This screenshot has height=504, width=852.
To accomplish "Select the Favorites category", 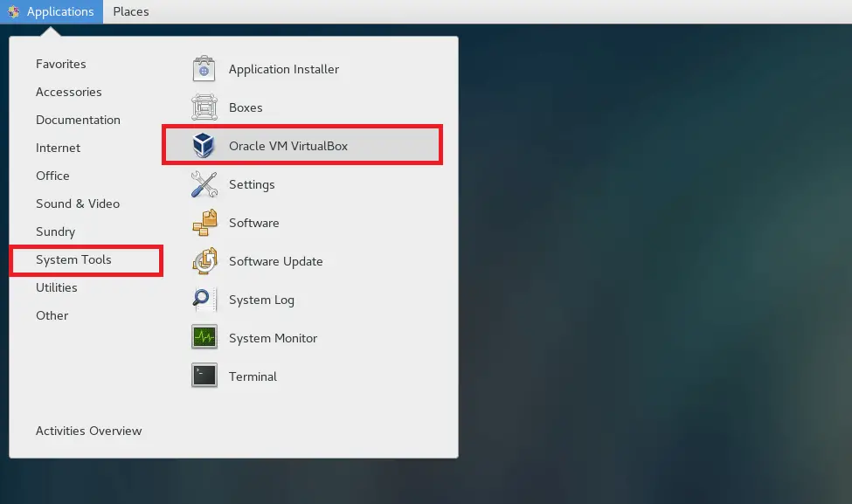I will pos(61,64).
